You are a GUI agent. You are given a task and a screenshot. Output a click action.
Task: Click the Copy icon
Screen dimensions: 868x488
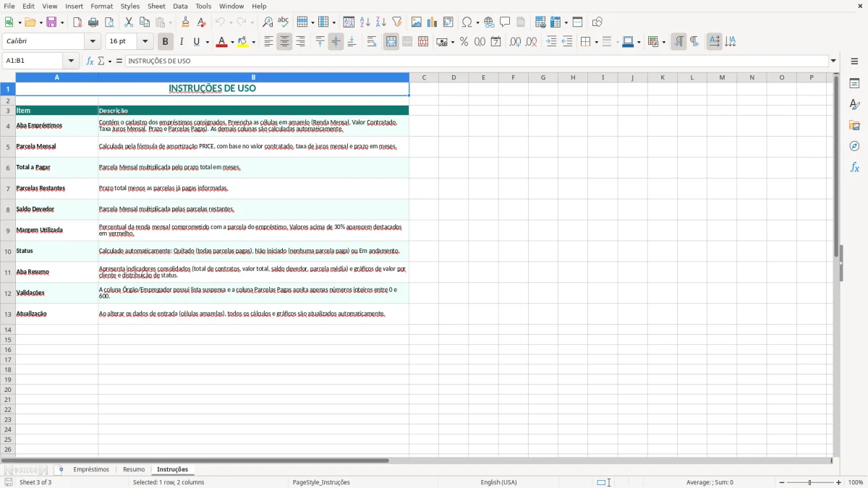tap(145, 22)
